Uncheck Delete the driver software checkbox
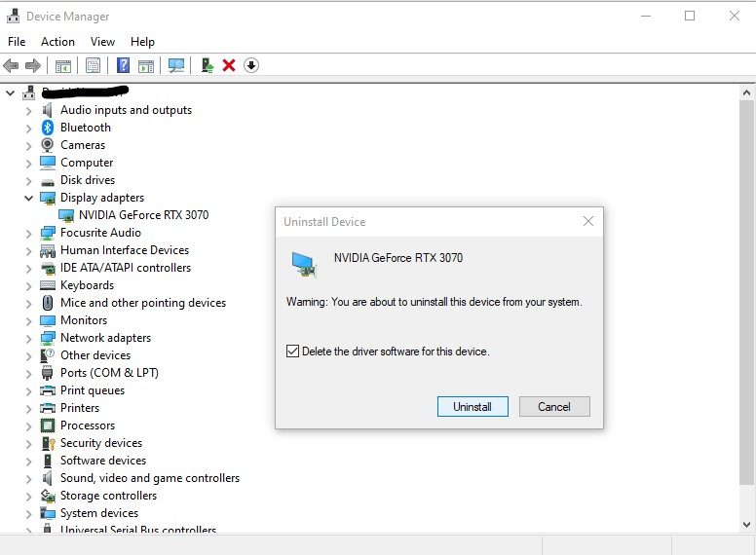This screenshot has width=756, height=555. tap(292, 351)
